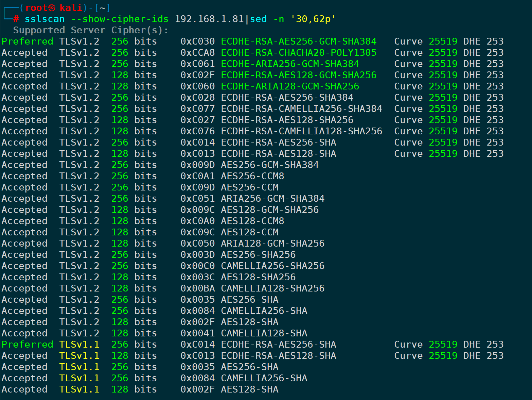Viewport: 532px width, 400px height.
Task: Click cipher ID 0x009C
Action: click(x=198, y=210)
